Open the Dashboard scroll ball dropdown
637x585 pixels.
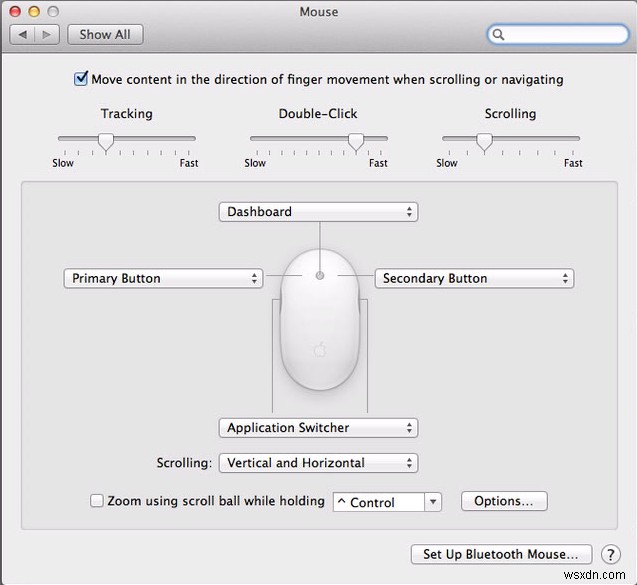pos(318,212)
